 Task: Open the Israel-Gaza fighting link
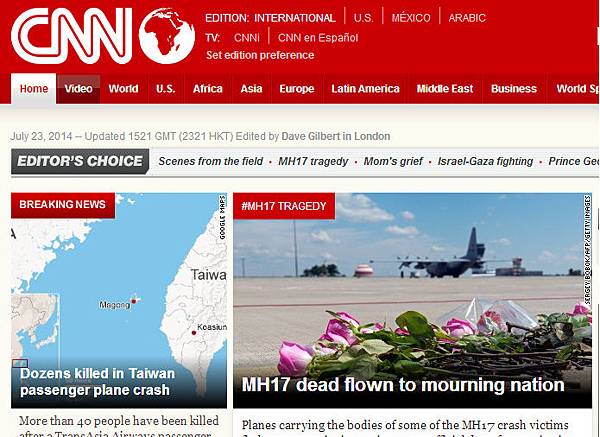pos(485,161)
